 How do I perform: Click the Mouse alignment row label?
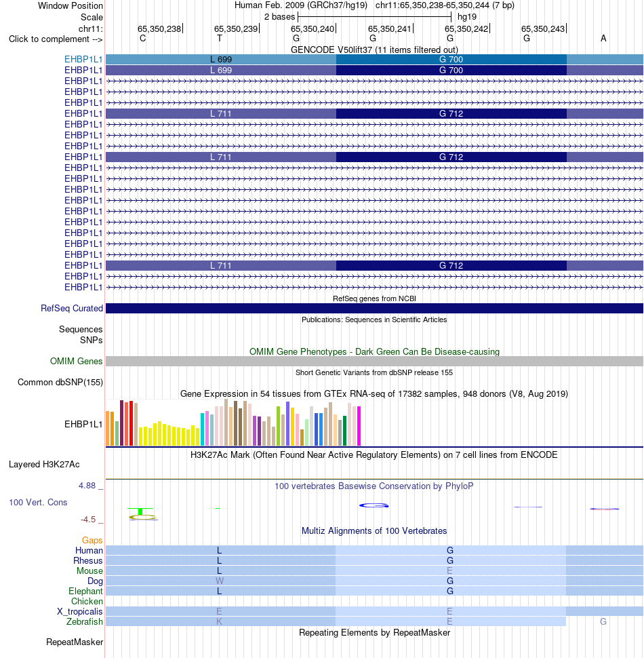coord(89,570)
